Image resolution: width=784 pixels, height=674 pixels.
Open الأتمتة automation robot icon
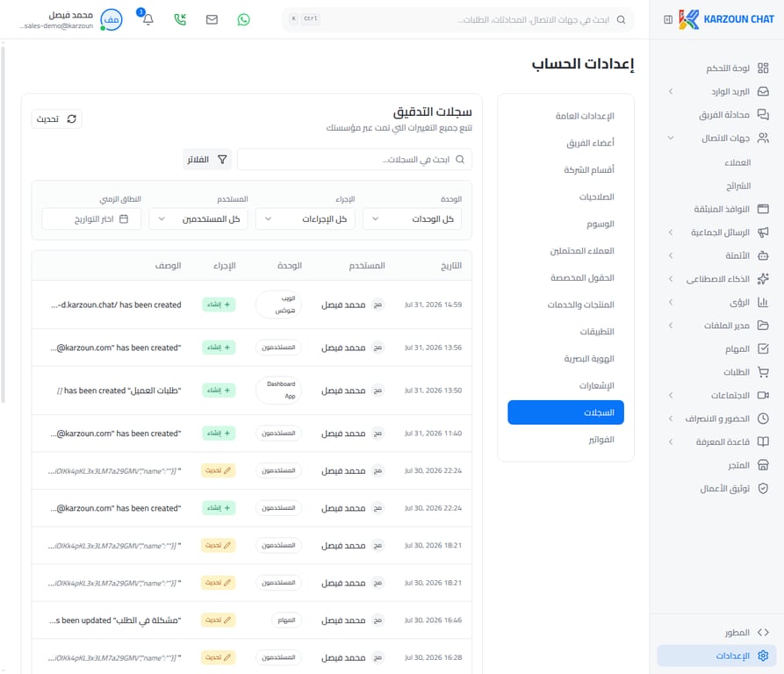coord(763,255)
